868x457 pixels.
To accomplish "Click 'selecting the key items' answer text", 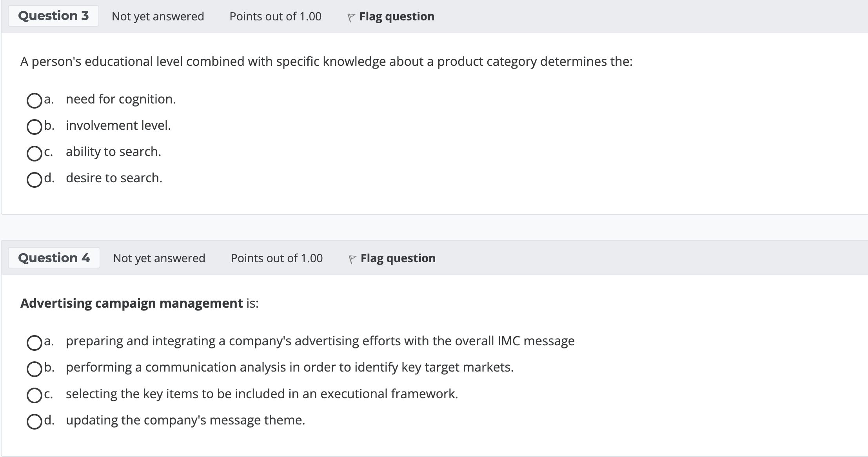I will tap(261, 394).
